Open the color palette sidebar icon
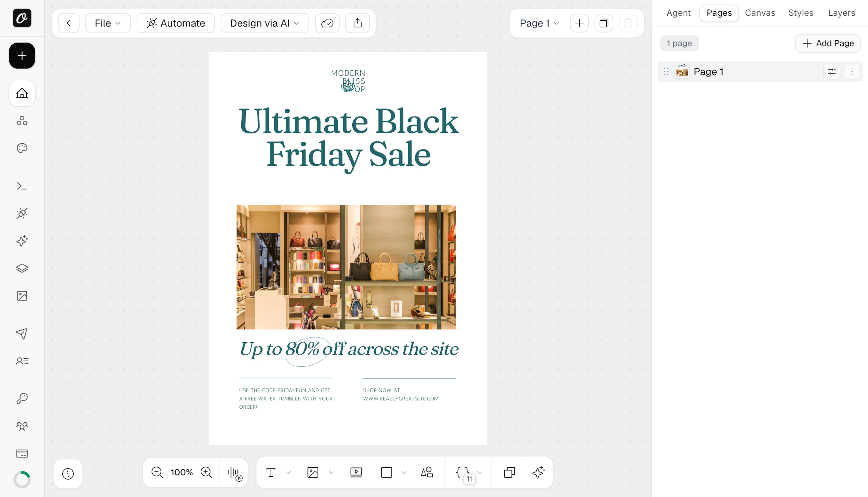Image resolution: width=868 pixels, height=497 pixels. tap(22, 148)
